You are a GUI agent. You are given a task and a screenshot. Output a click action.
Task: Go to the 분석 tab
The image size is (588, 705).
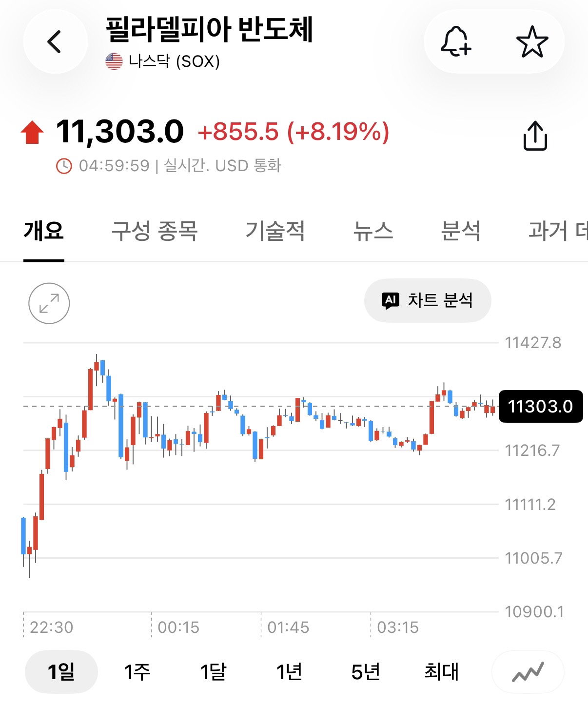[x=461, y=231]
